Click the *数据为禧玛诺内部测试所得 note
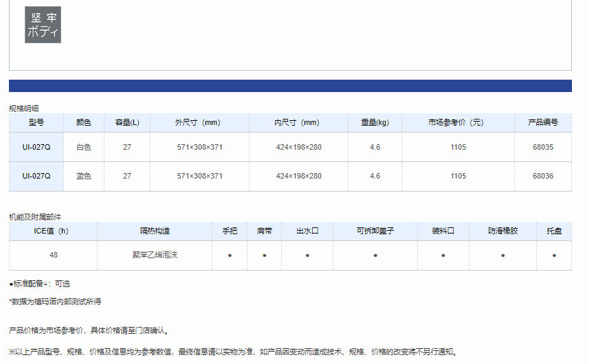596x364 pixels. pos(55,302)
